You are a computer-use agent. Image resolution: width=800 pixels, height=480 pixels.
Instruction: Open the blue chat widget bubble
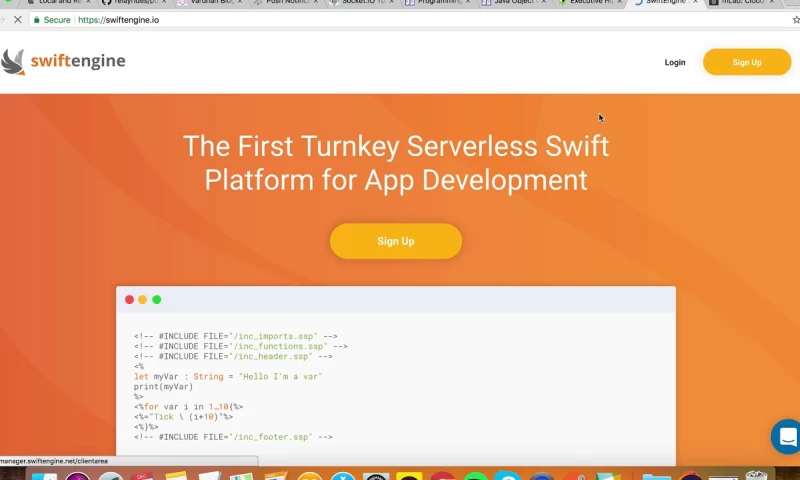click(787, 437)
